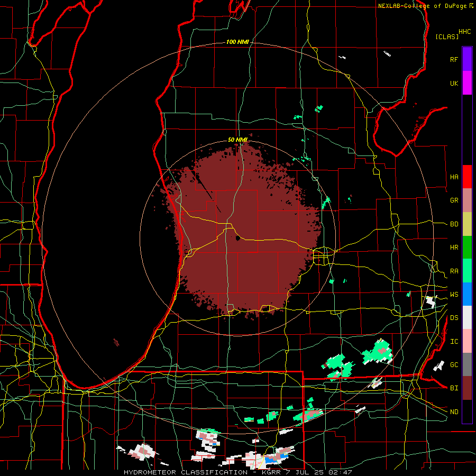Click the HR legend label

tap(454, 248)
